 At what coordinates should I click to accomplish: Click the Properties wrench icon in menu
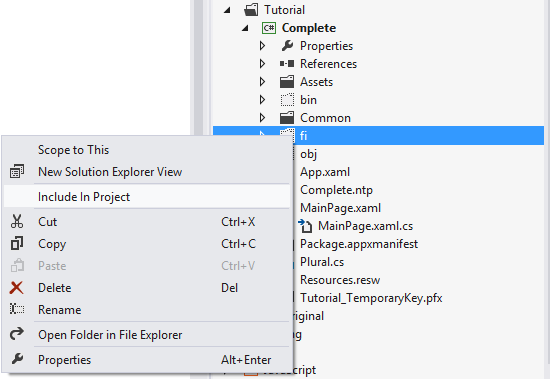(x=17, y=359)
